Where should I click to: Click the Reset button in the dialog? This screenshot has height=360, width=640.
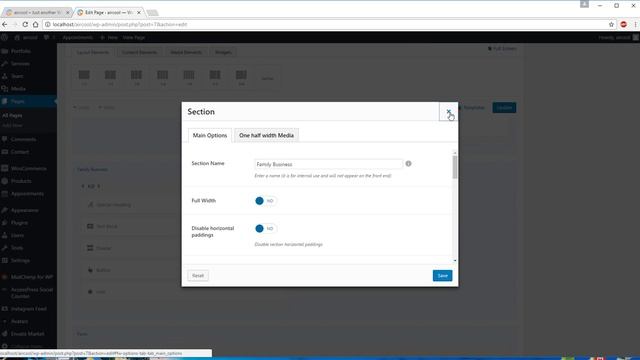(198, 276)
